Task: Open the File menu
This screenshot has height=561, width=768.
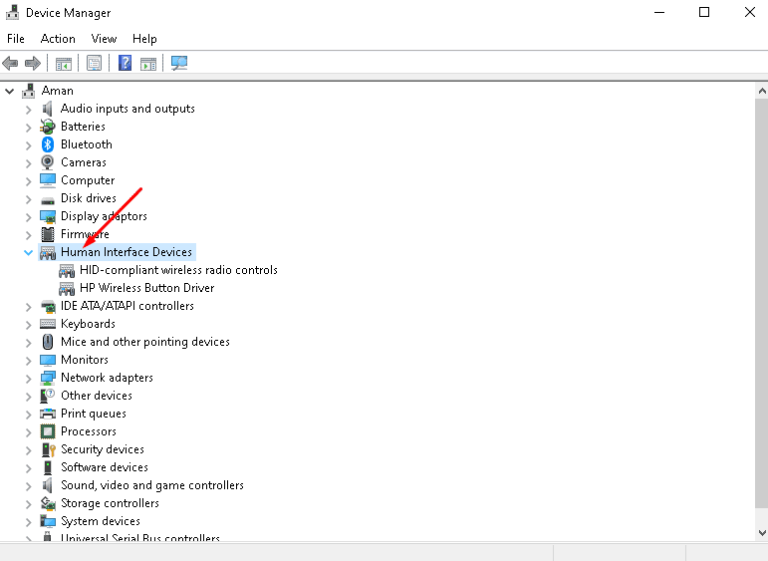Action: pos(16,38)
